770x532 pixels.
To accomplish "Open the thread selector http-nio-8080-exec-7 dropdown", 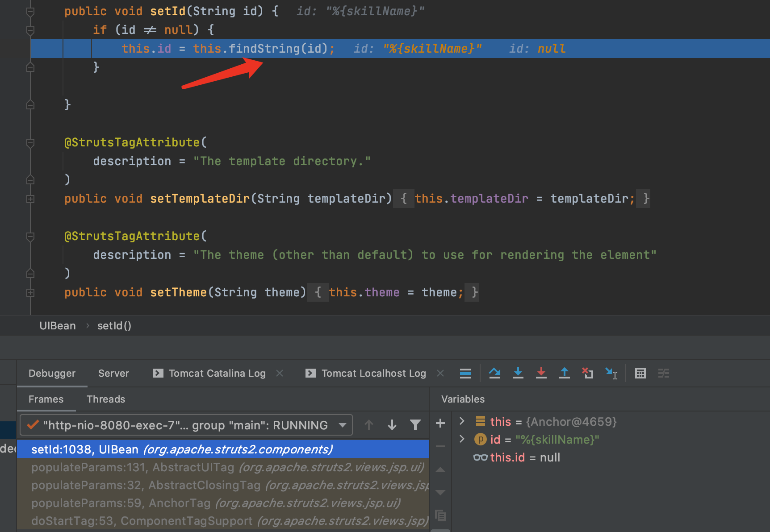I will (186, 425).
